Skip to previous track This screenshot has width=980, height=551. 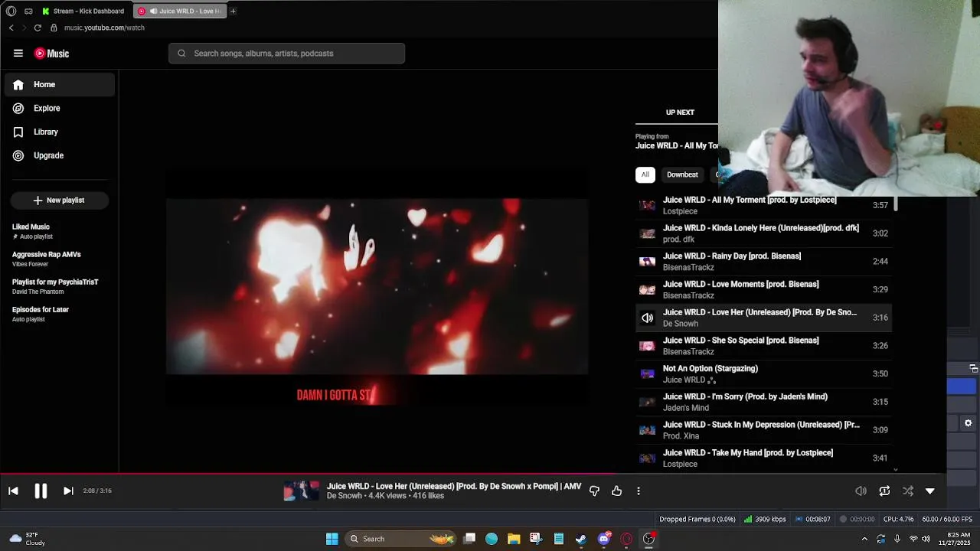13,491
